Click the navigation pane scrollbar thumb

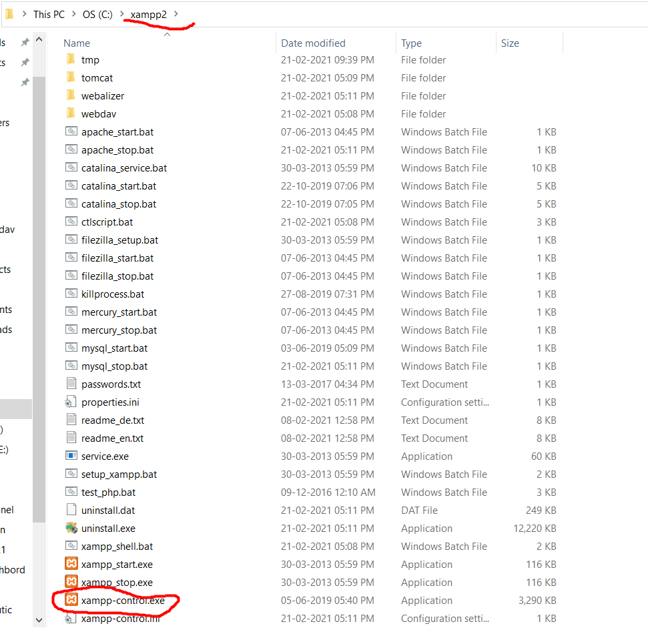pos(39,300)
